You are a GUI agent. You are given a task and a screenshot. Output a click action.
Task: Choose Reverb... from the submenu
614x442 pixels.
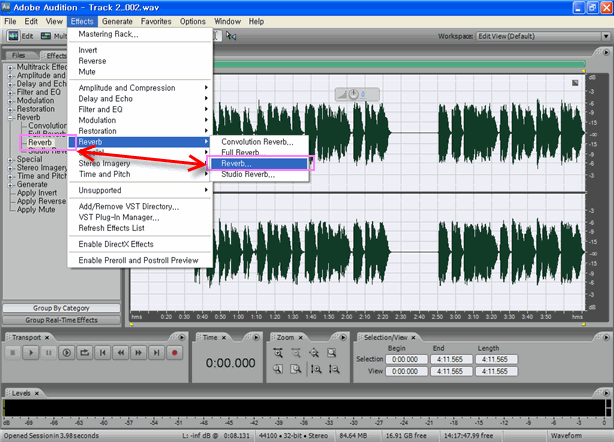[259, 164]
